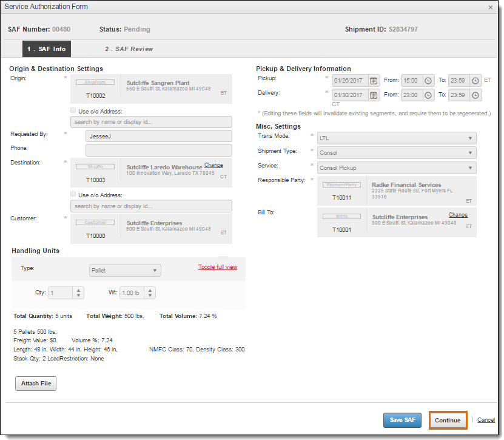
Task: Close the Service Authorization Form
Action: pyautogui.click(x=491, y=7)
